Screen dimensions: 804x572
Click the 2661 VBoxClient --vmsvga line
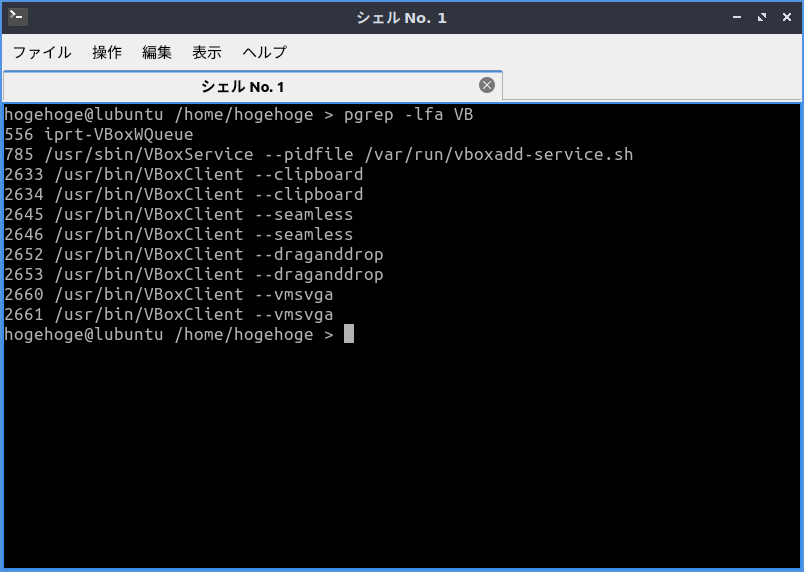[169, 314]
